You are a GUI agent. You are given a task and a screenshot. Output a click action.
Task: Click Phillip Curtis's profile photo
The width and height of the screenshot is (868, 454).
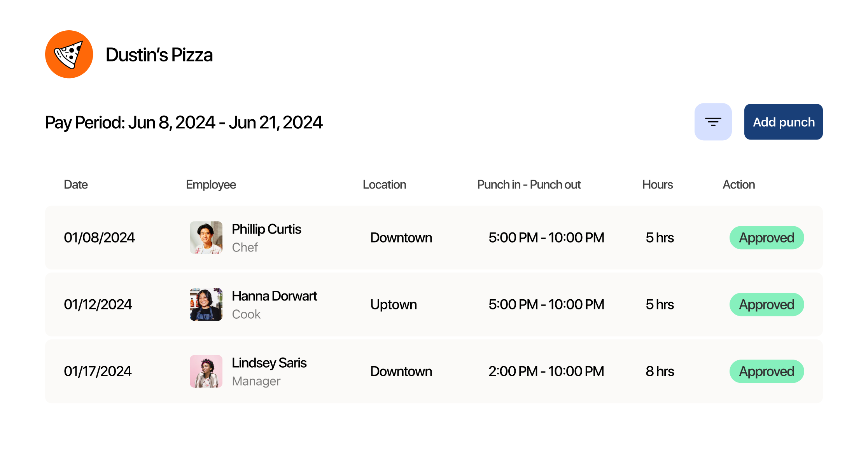(x=206, y=237)
